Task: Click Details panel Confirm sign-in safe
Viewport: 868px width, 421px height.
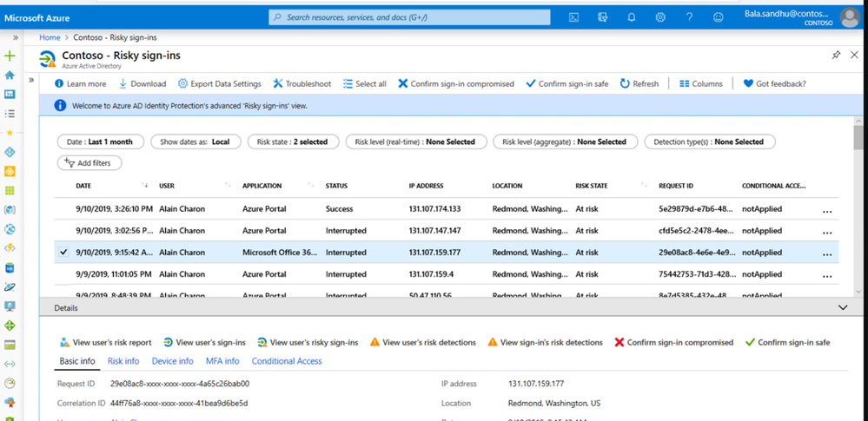Action: 788,343
